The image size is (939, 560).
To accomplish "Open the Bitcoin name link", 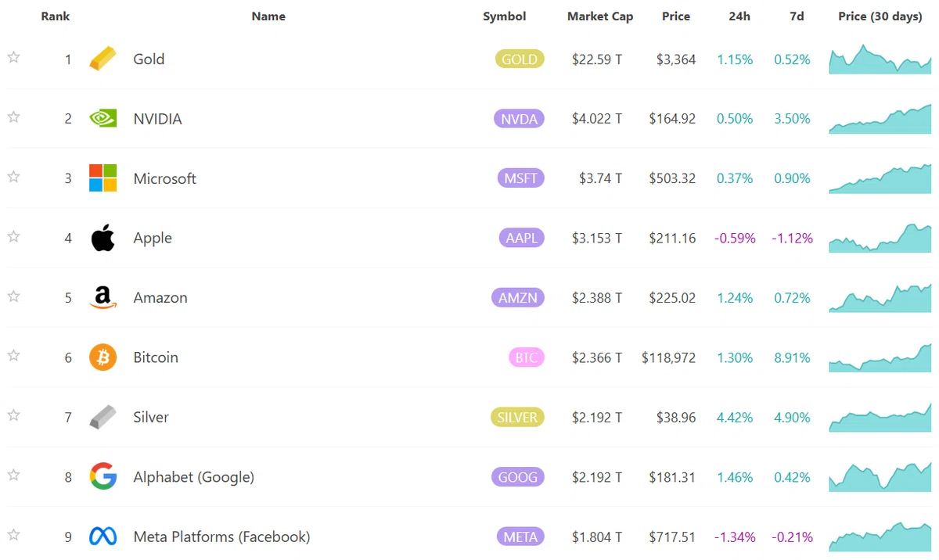I will point(156,357).
